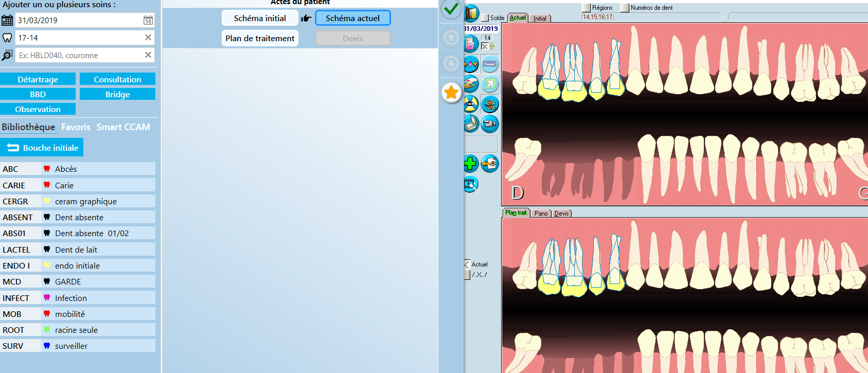Viewport: 868px width, 373px height.
Task: Click the Plan de traitement button
Action: tap(260, 38)
